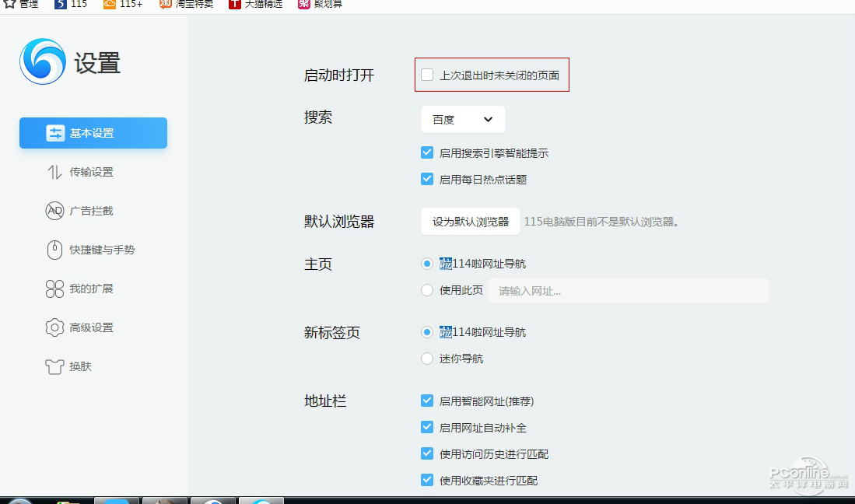The height and width of the screenshot is (504, 855).
Task: Uncheck 使用访问历史进行匹配
Action: pos(427,454)
